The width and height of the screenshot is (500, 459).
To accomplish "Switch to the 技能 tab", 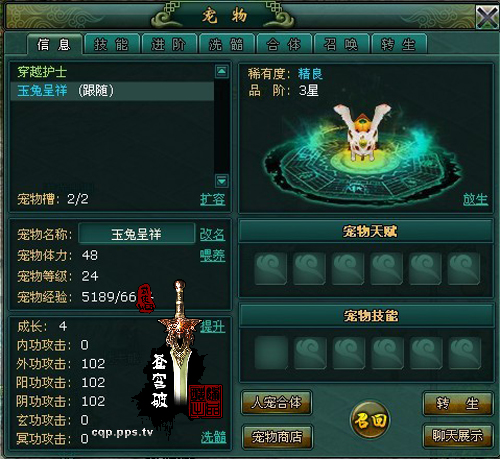I will pyautogui.click(x=112, y=44).
